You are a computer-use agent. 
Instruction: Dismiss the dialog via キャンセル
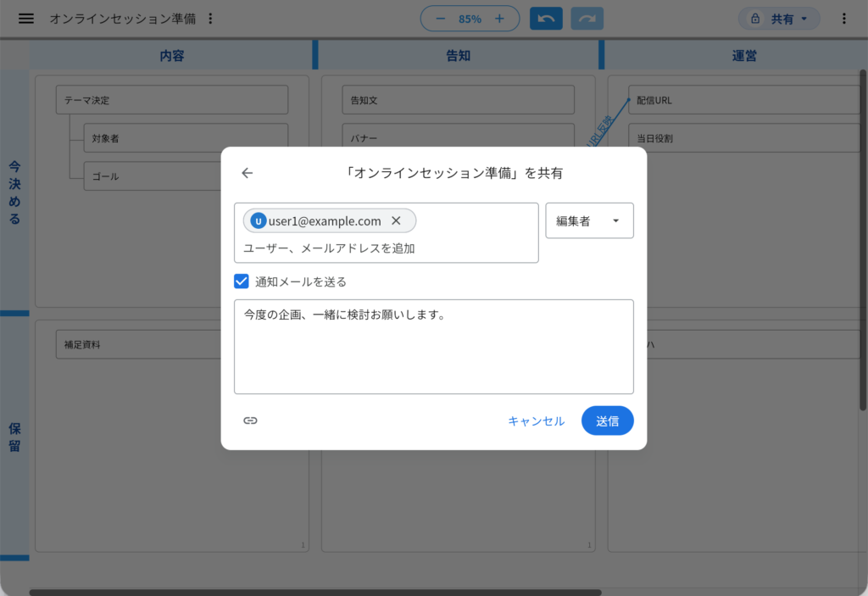(x=536, y=421)
